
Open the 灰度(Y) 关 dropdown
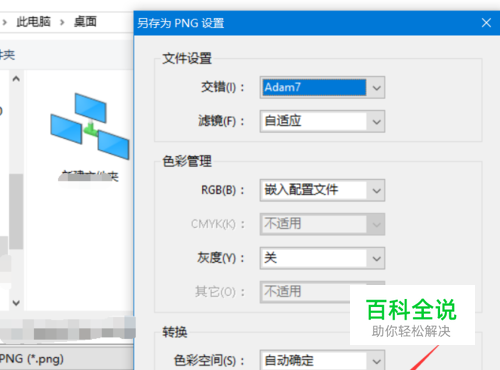(322, 258)
